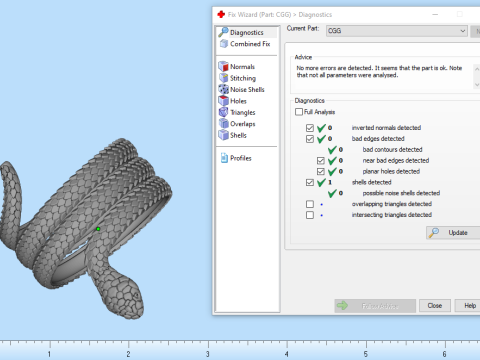Screen dimensions: 480x360
Task: Select the Combined Fix cube icon
Action: (x=224, y=44)
